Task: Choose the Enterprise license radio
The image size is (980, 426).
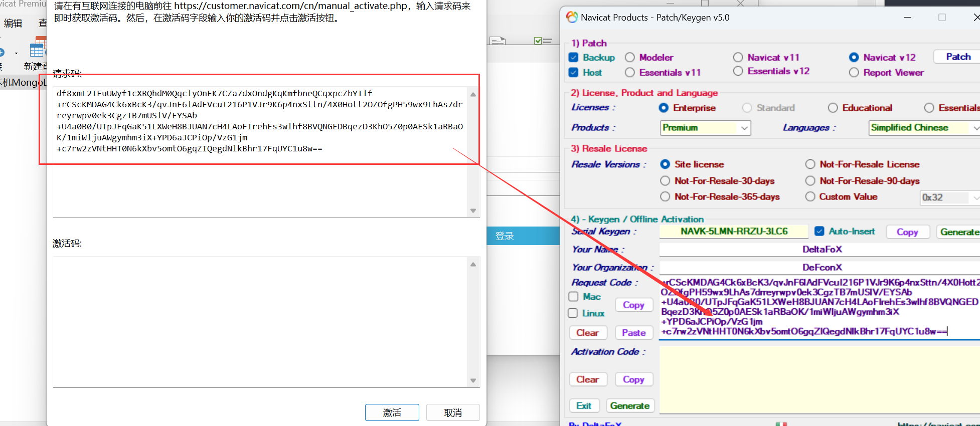Action: click(x=664, y=108)
